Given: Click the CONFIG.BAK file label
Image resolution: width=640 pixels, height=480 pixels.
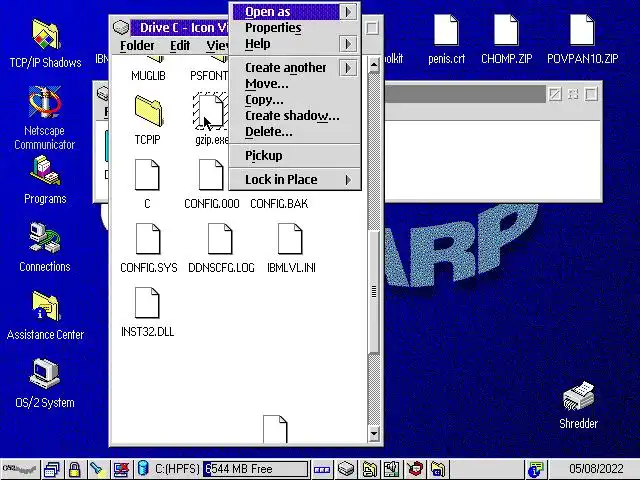Looking at the screenshot, I should coord(279,204).
